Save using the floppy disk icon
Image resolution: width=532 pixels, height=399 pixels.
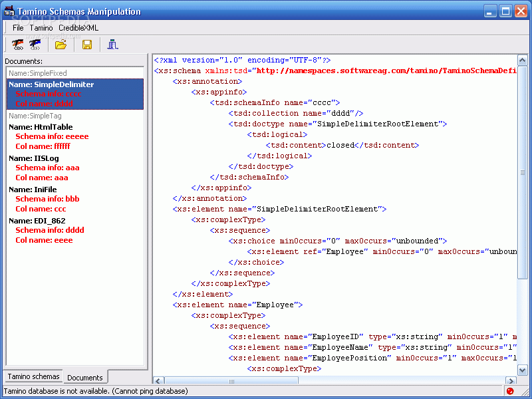[87, 45]
